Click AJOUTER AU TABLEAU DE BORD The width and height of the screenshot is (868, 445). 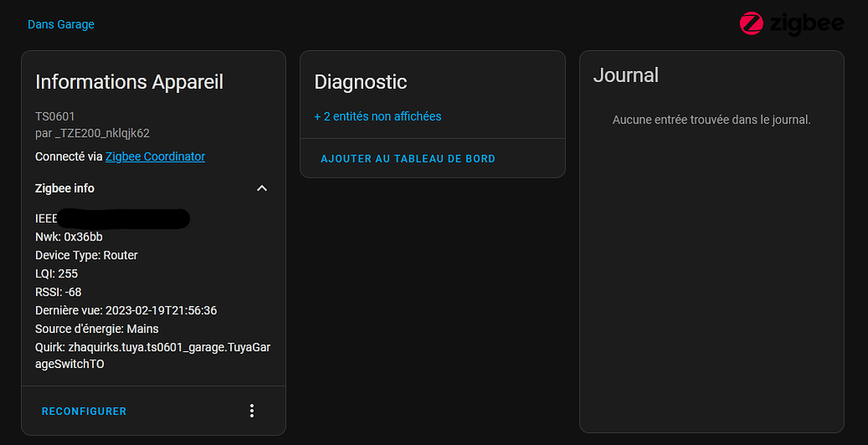tap(408, 158)
